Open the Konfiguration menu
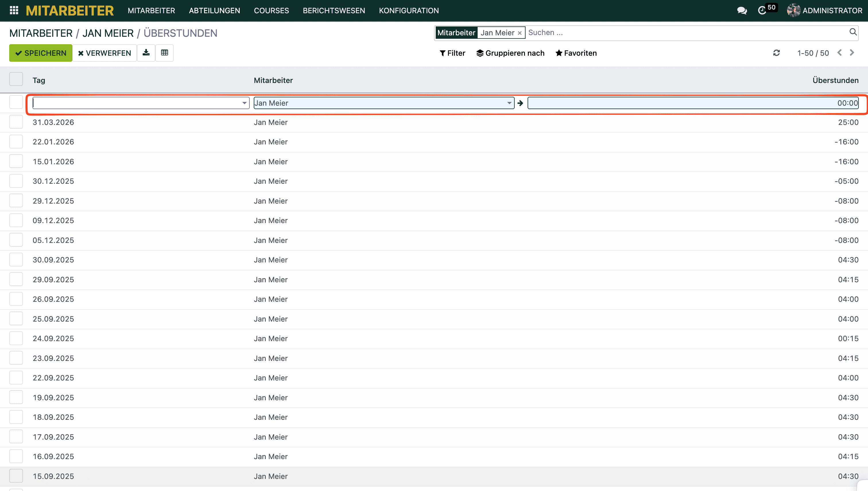 (x=408, y=10)
